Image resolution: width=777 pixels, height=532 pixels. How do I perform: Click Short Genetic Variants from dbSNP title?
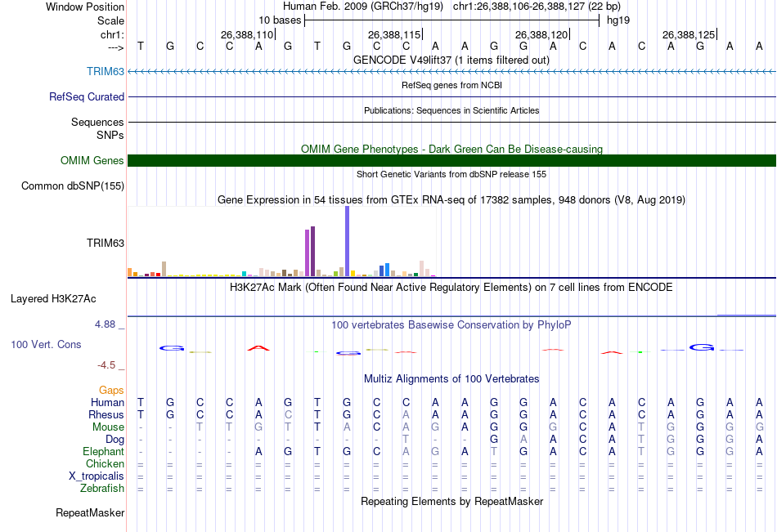coord(451,174)
